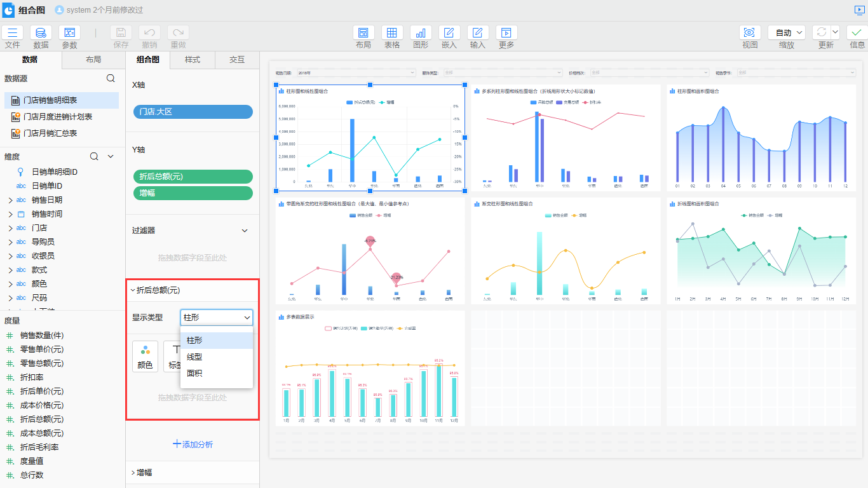Search the data source with magnifier icon
The image size is (868, 488).
(x=111, y=78)
